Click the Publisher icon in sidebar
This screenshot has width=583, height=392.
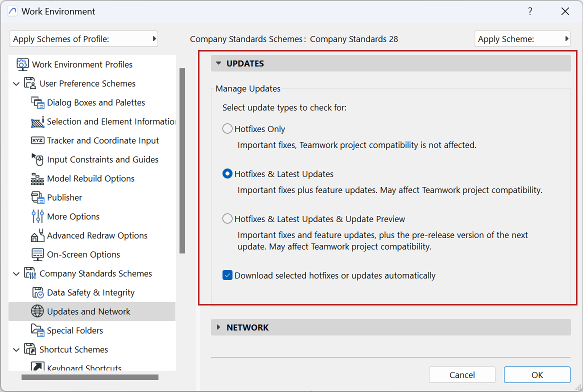point(38,197)
